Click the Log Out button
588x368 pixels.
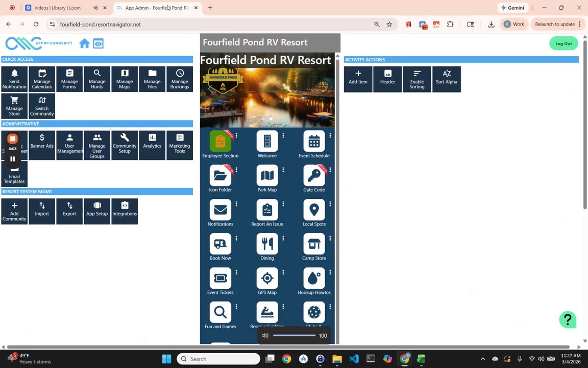(x=563, y=43)
